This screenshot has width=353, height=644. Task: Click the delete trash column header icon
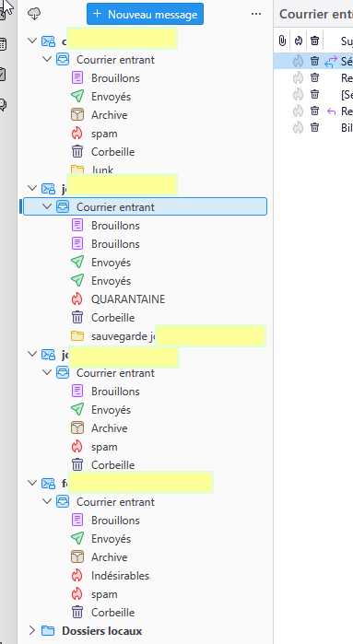tap(315, 41)
